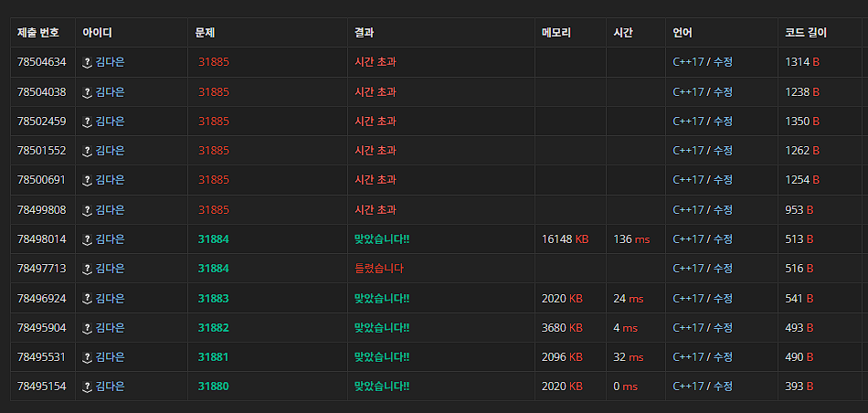
Task: Open user 김다은 profile in row 78504634
Action: pyautogui.click(x=111, y=62)
